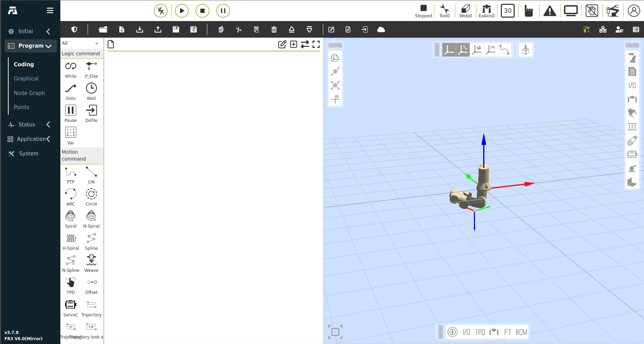Open the All command filter dropdown
644x344 pixels.
tap(80, 43)
